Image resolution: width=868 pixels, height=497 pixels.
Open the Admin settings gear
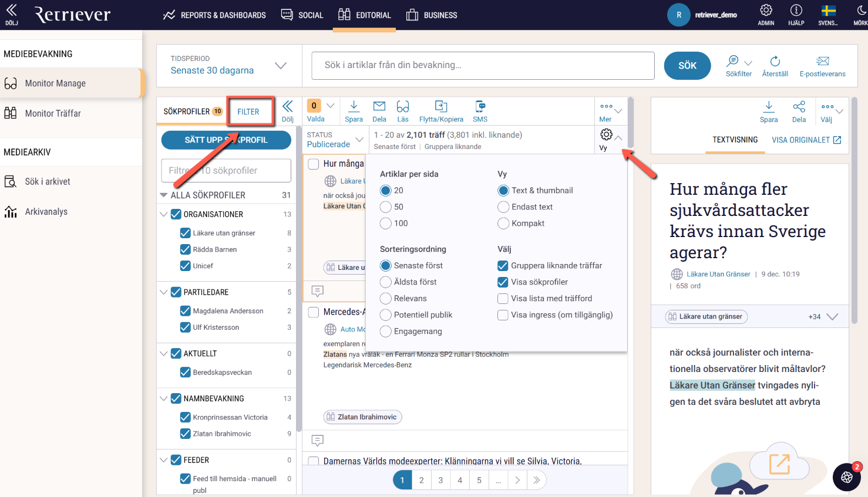click(766, 10)
